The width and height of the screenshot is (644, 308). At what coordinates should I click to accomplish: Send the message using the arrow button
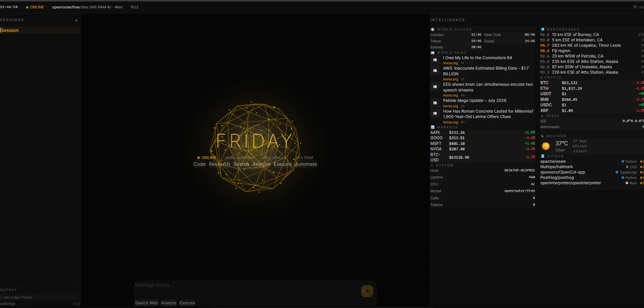367,291
